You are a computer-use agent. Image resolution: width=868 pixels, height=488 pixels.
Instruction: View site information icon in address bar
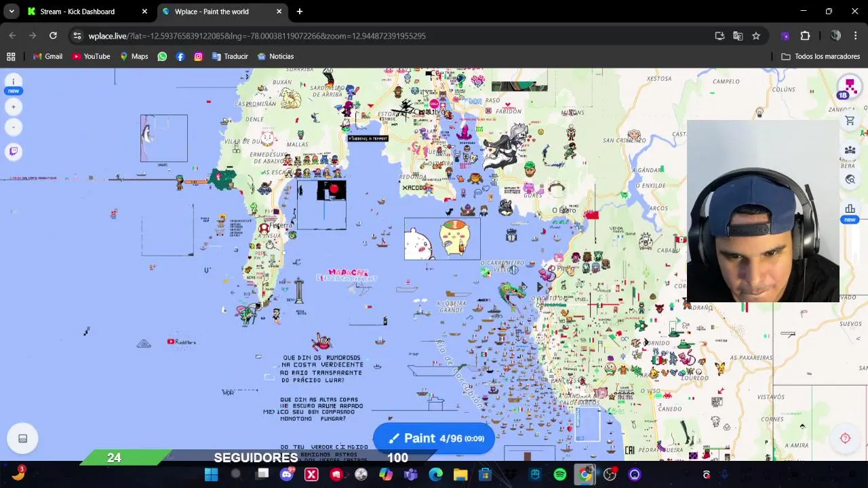[77, 36]
